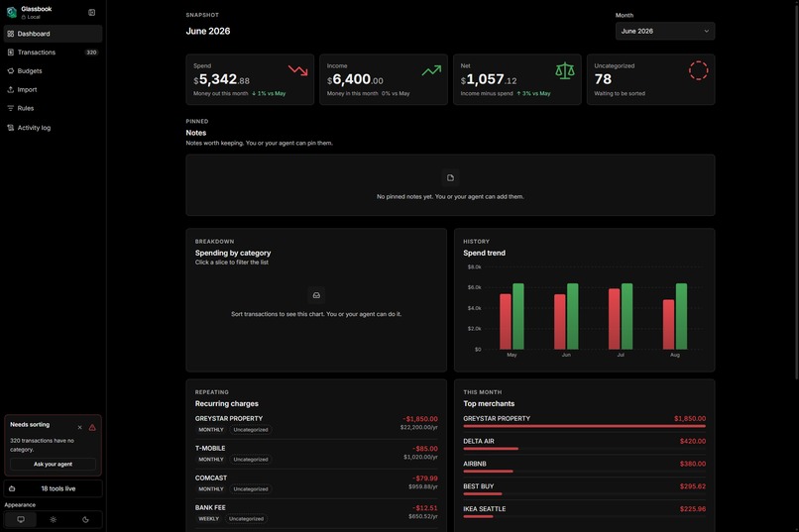Click the empty spending chart inbox icon
Image resolution: width=799 pixels, height=532 pixels.
click(316, 295)
